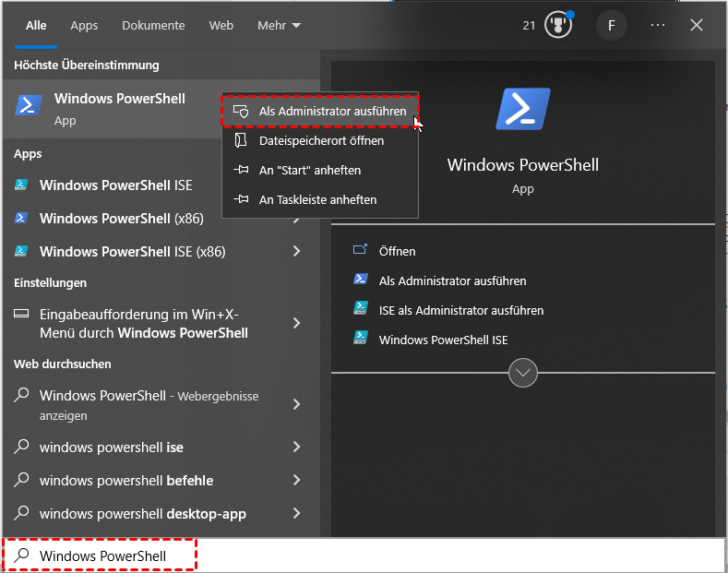
Task: Click the Windows PowerShell (x86) icon
Action: click(x=22, y=219)
